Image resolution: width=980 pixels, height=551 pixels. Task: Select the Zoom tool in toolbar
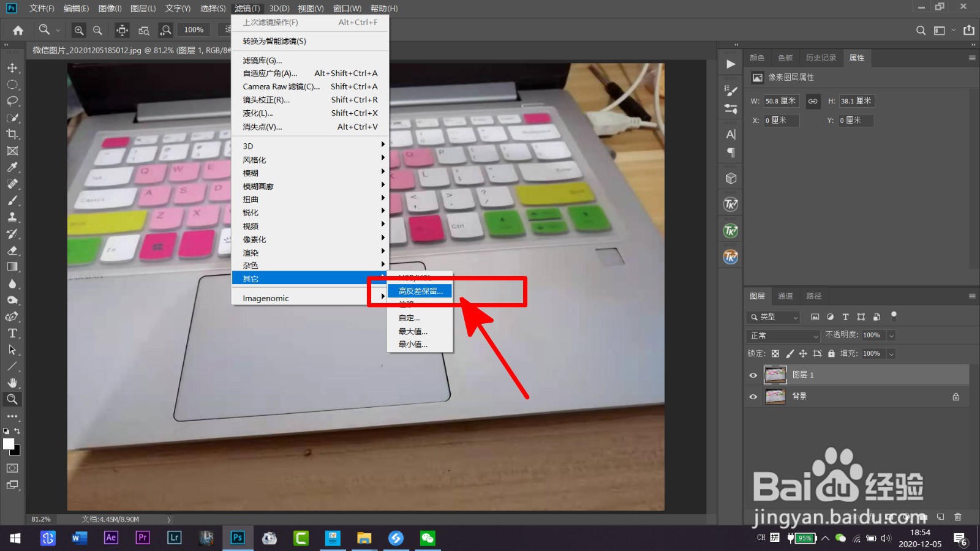pos(12,399)
